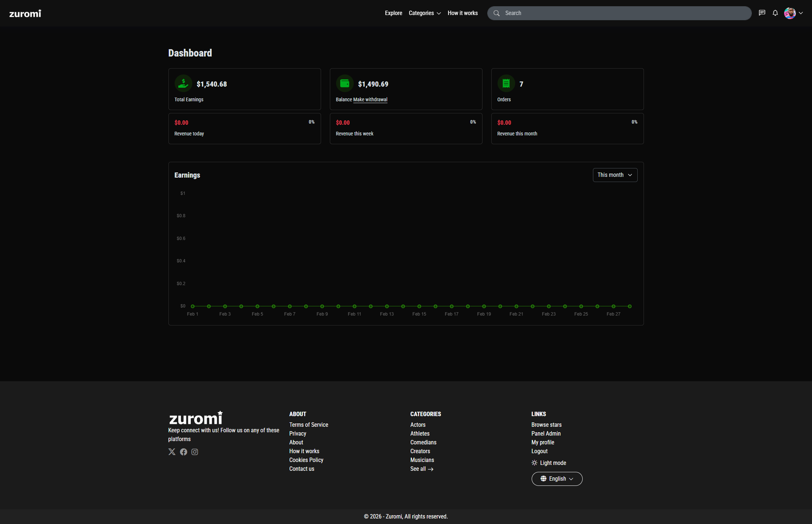
Task: Open the messages chat icon
Action: click(x=762, y=13)
